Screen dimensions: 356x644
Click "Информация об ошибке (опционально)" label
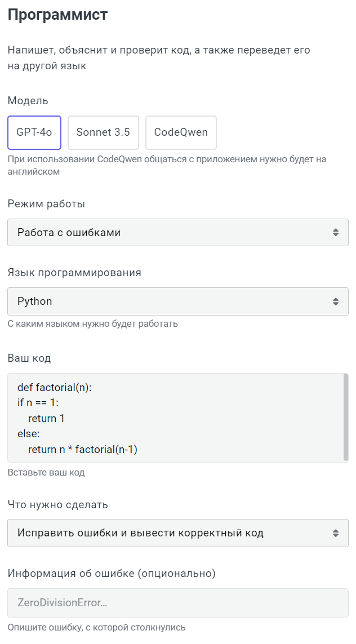112,574
